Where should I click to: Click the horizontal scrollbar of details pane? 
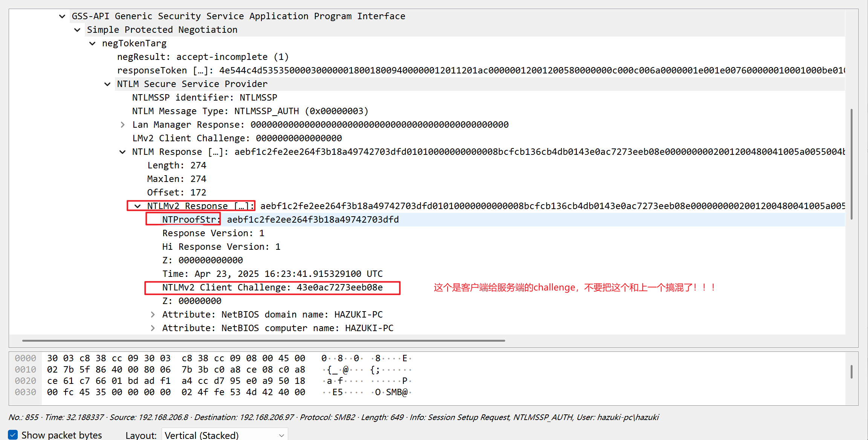click(x=263, y=341)
